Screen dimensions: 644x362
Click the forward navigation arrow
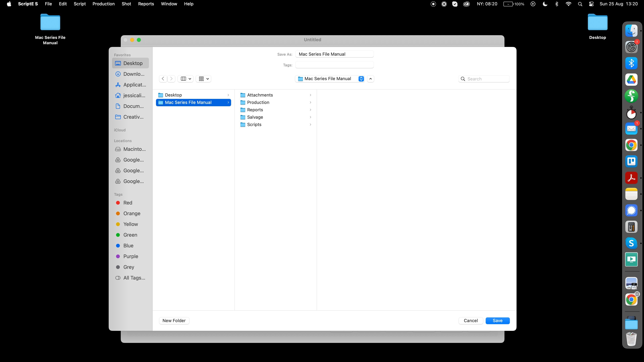(x=171, y=79)
